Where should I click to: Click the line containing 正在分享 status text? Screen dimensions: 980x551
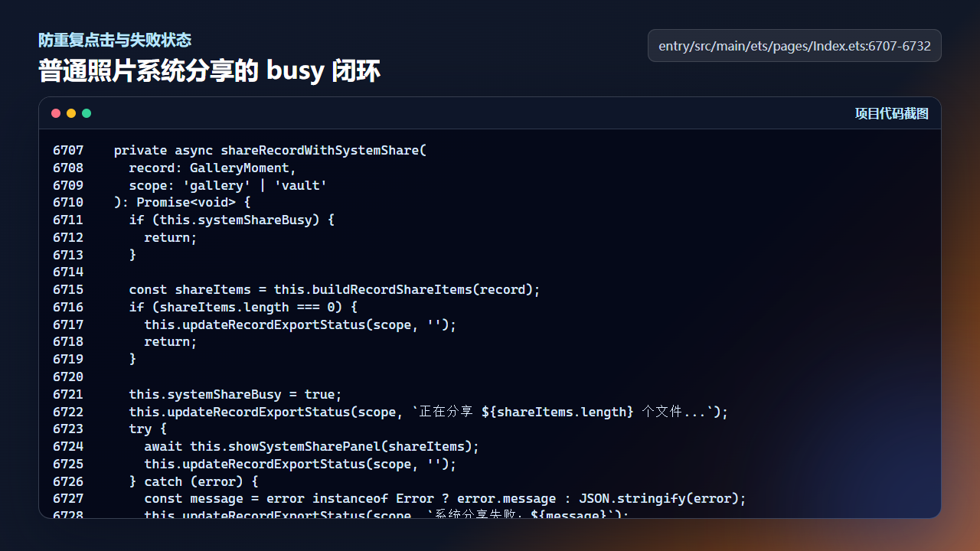[x=429, y=412]
